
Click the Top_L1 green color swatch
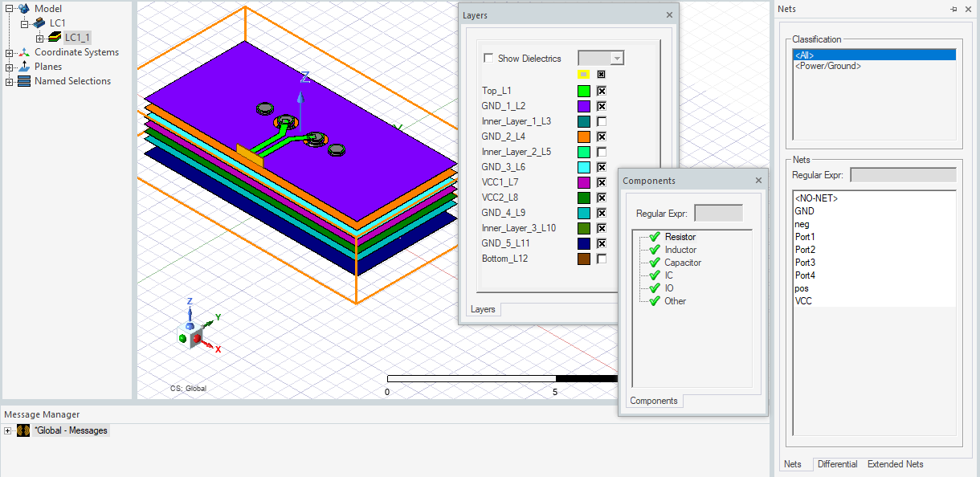point(584,91)
